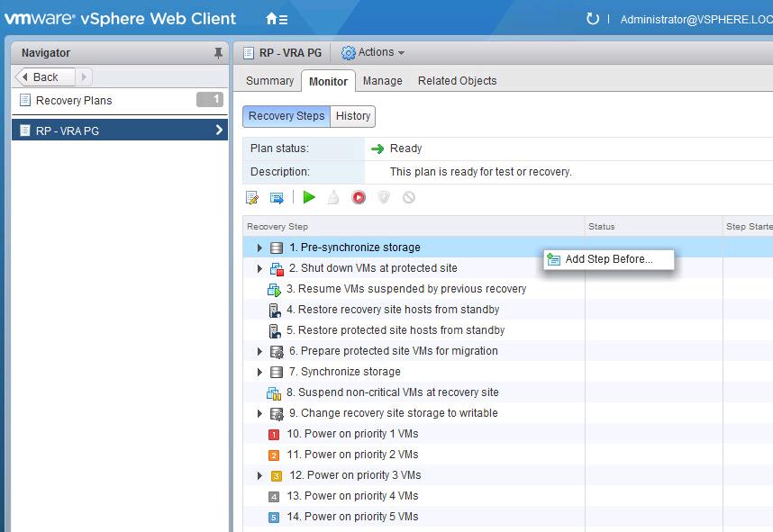Click the Change recovery site storage icon
This screenshot has width=773, height=532.
(277, 414)
